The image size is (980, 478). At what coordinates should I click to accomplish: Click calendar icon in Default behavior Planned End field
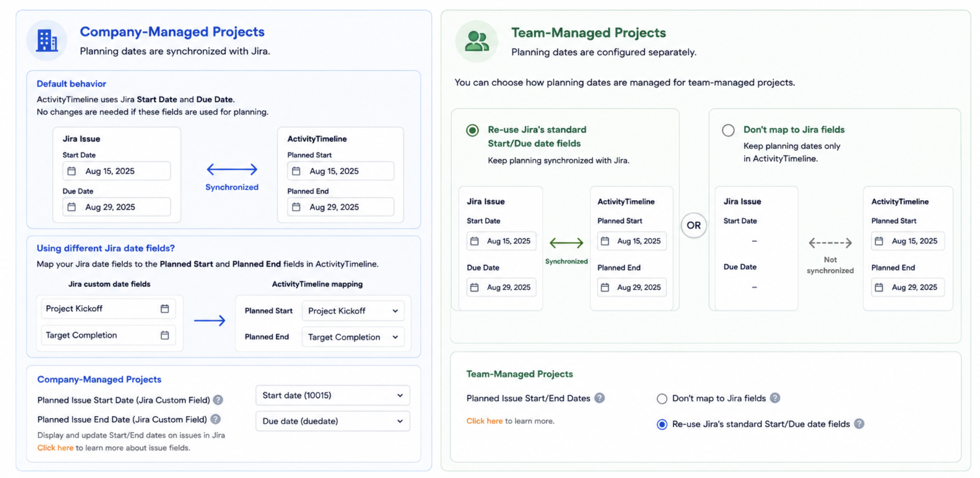(296, 207)
